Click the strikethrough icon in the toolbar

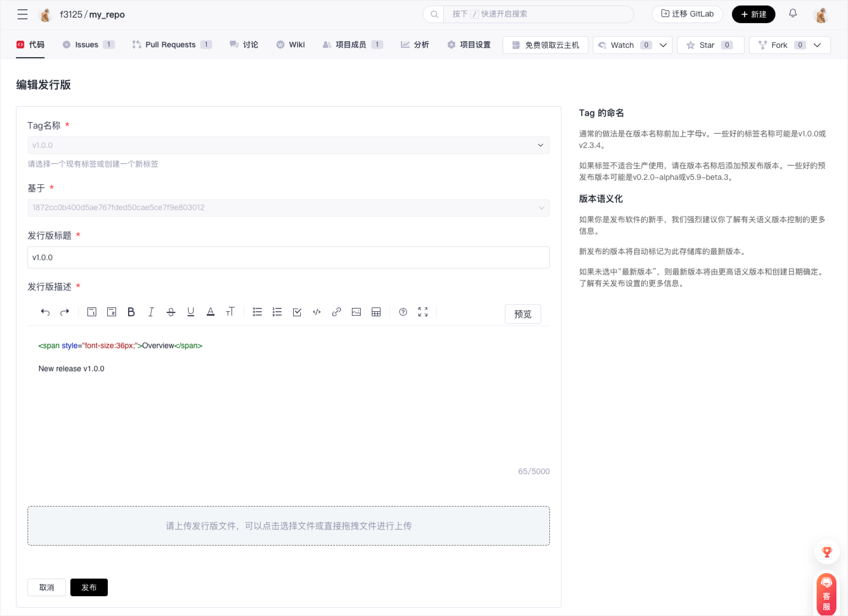pos(170,312)
